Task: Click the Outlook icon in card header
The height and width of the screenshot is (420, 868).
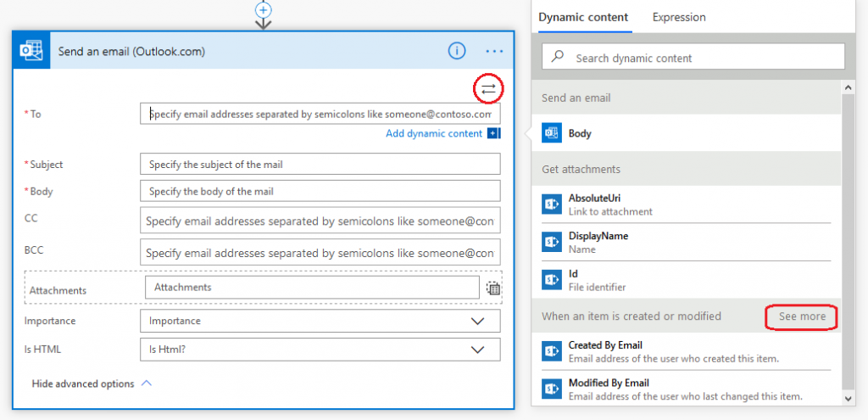Action: click(31, 50)
